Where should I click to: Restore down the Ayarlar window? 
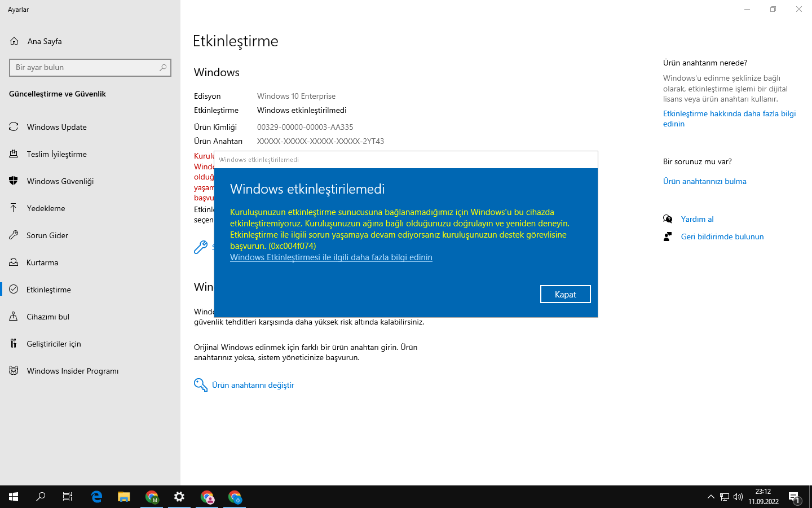[773, 9]
